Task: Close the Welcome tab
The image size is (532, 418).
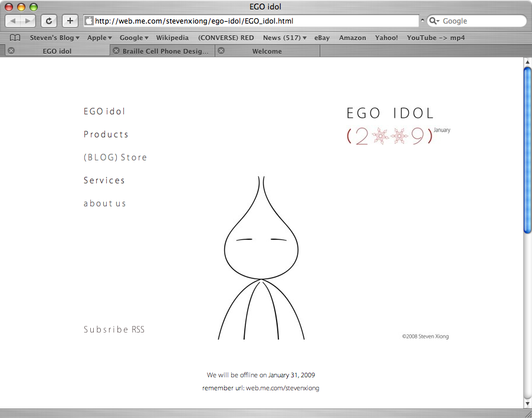Action: 221,51
